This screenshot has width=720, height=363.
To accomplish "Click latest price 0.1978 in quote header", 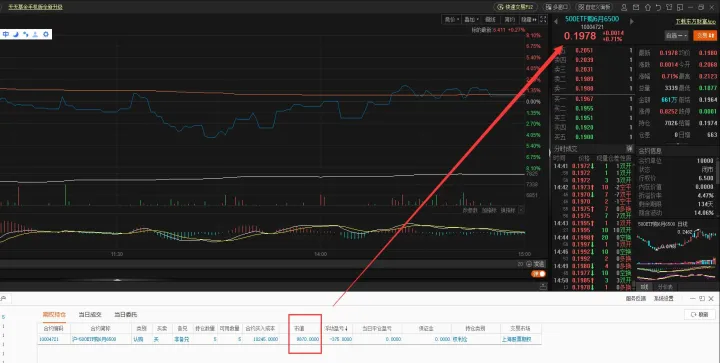I will (580, 36).
